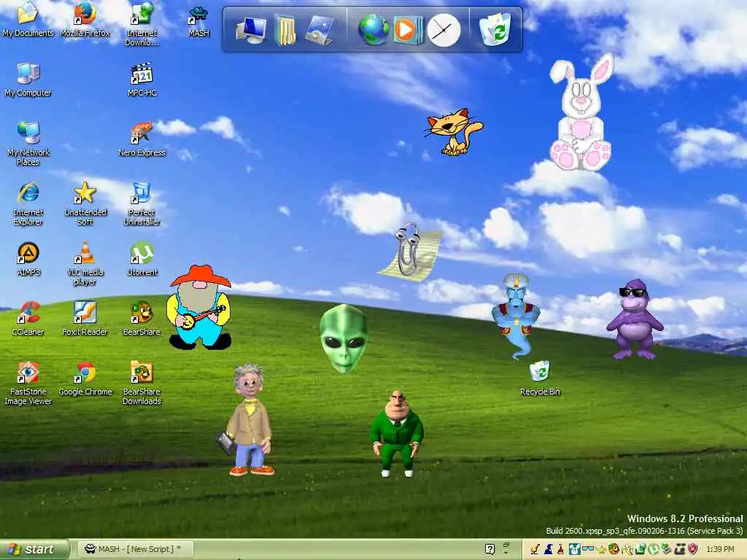The image size is (747, 560).
Task: Select the FastStone Image Viewer shortcut
Action: (x=28, y=383)
